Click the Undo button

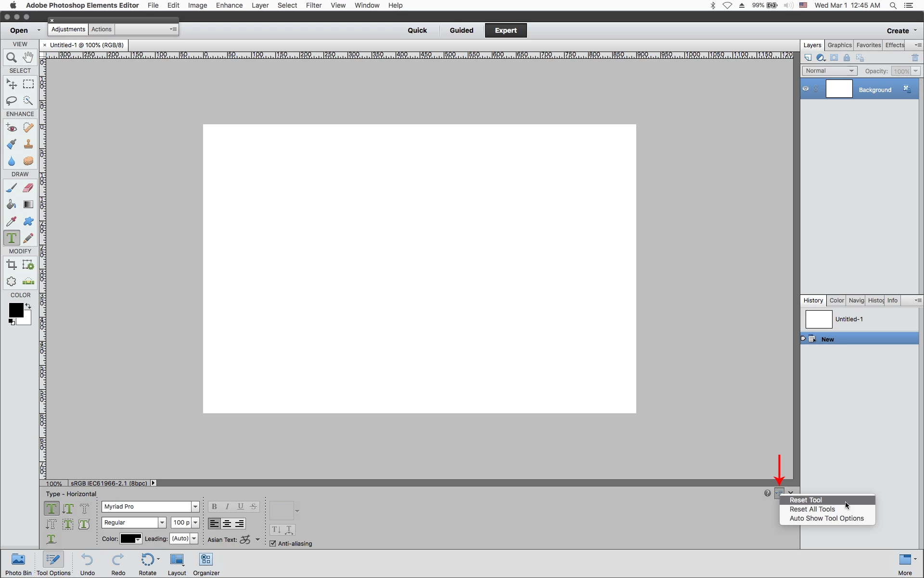(88, 564)
